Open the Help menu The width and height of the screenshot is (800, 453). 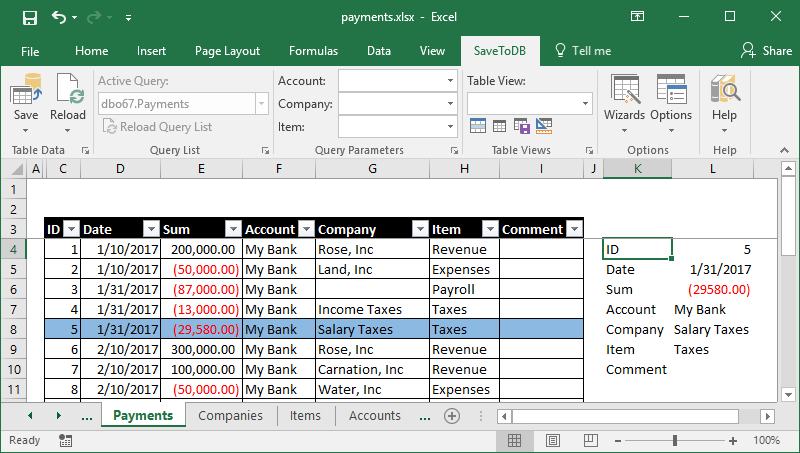point(724,103)
